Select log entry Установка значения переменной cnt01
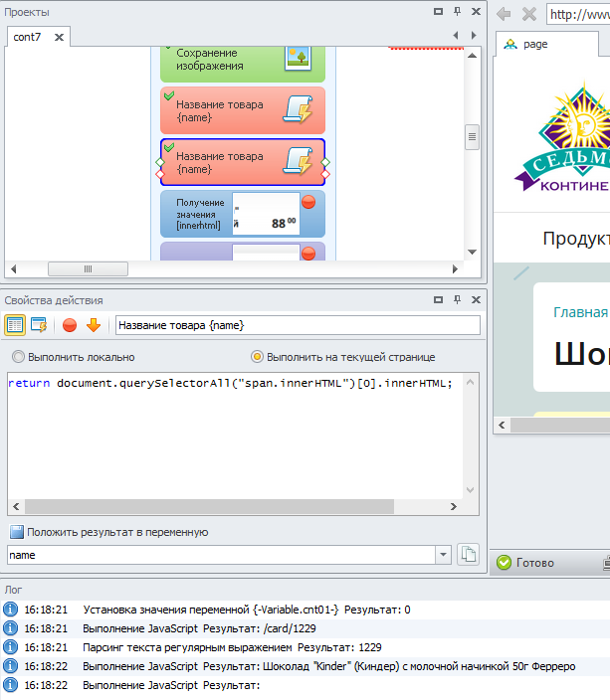Image resolution: width=610 pixels, height=700 pixels. (305, 610)
